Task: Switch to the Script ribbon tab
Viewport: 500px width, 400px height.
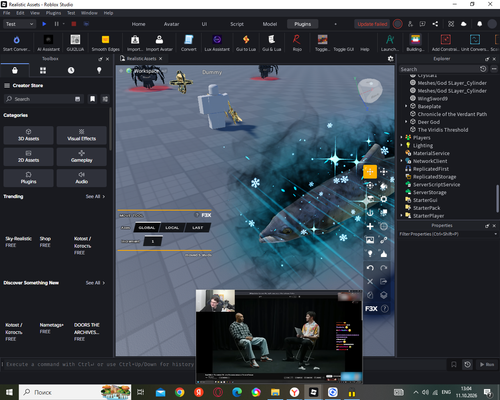Action: [237, 24]
